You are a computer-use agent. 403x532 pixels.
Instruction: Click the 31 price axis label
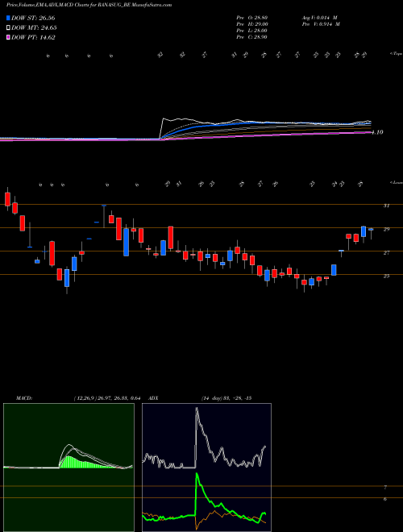[386, 206]
